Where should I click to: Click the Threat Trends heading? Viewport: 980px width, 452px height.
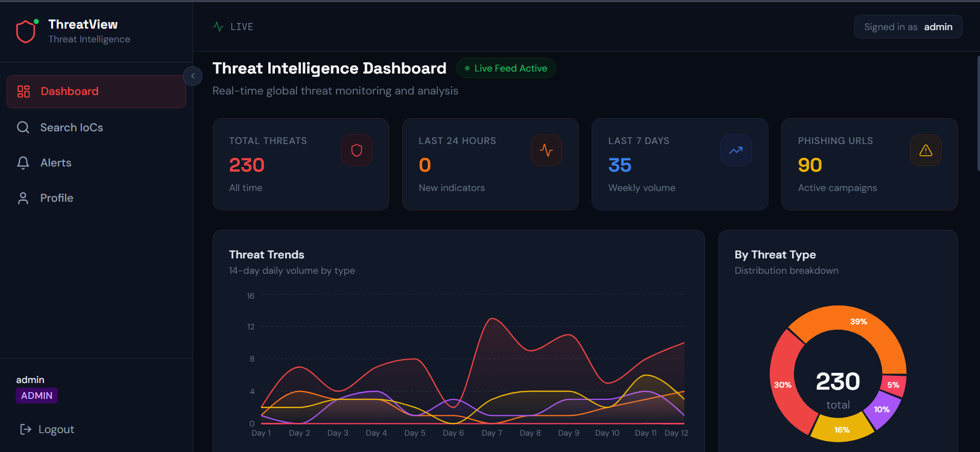click(267, 255)
